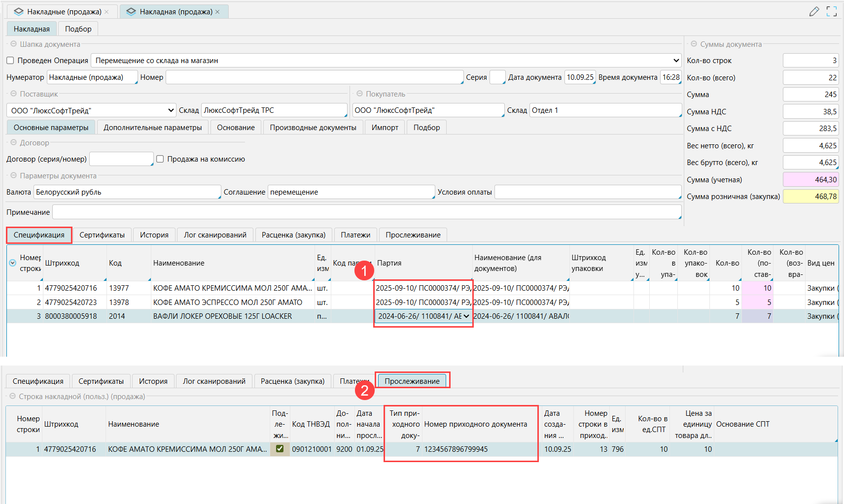Click the Примечание input field
844x504 pixels.
366,212
